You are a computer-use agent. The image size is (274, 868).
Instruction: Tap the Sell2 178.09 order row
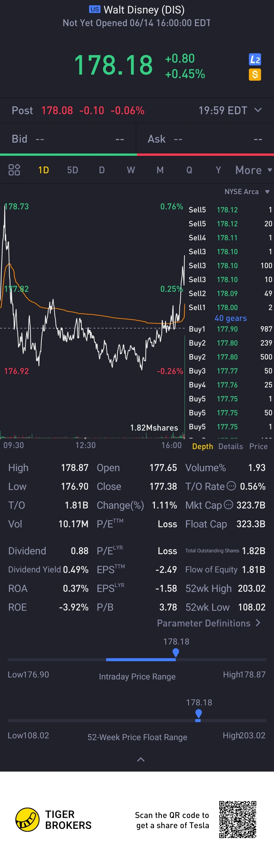230,294
